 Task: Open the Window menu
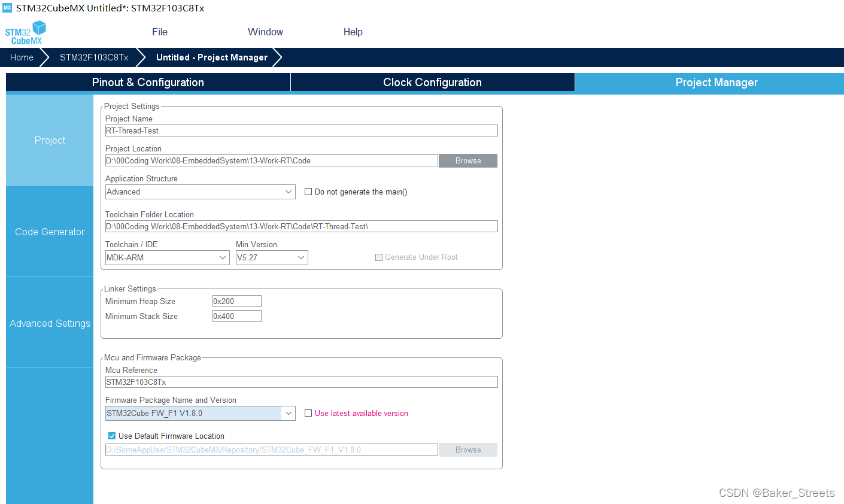pyautogui.click(x=266, y=32)
